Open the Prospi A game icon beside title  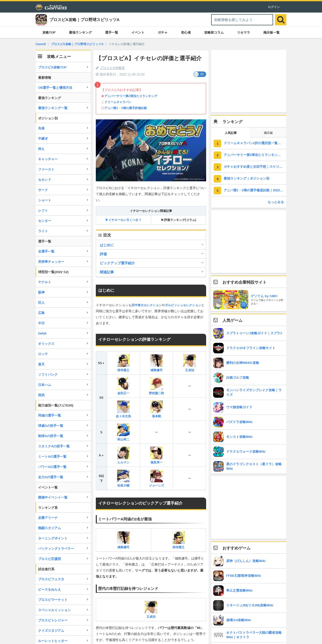pos(41,20)
